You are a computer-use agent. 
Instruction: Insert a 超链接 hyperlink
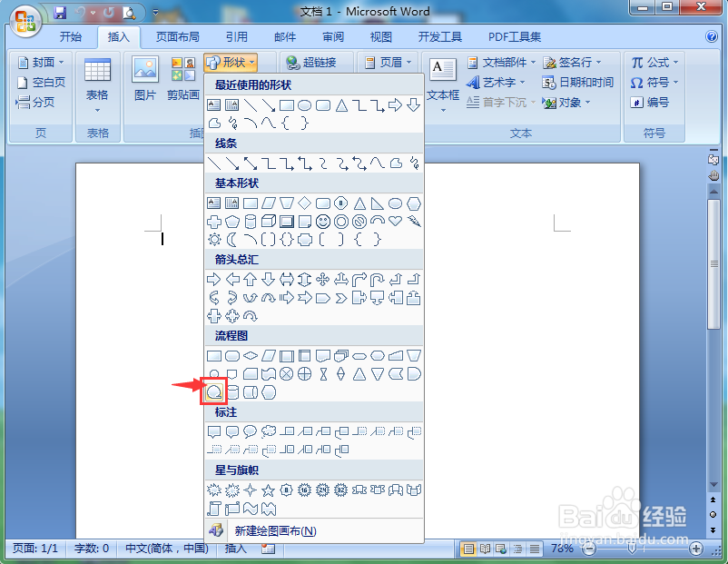pyautogui.click(x=311, y=63)
